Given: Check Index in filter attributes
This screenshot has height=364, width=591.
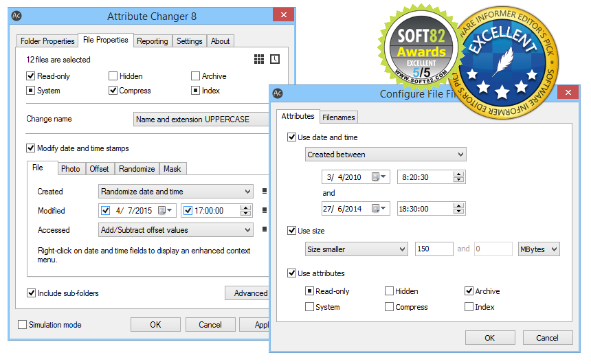Looking at the screenshot, I should coord(469,307).
